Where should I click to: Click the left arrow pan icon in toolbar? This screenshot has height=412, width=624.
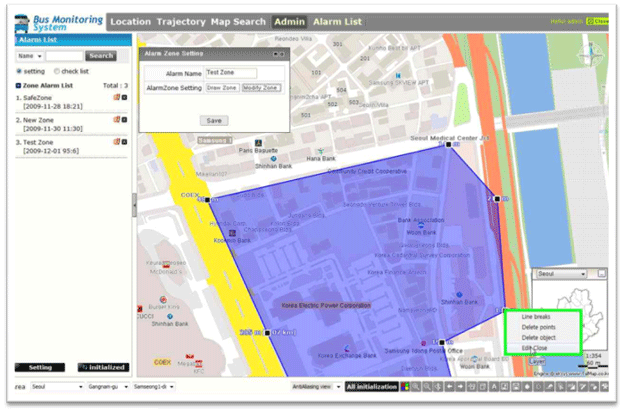click(450, 386)
